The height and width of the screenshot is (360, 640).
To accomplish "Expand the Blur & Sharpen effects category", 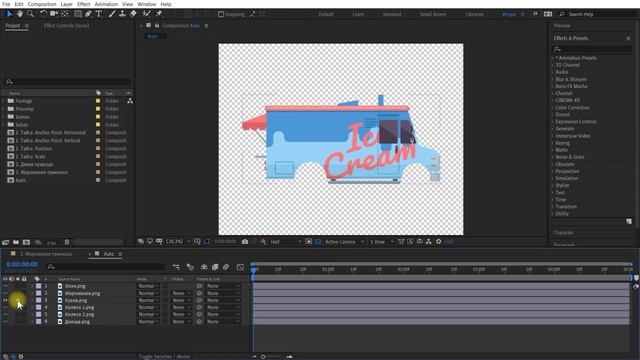I will coord(552,79).
